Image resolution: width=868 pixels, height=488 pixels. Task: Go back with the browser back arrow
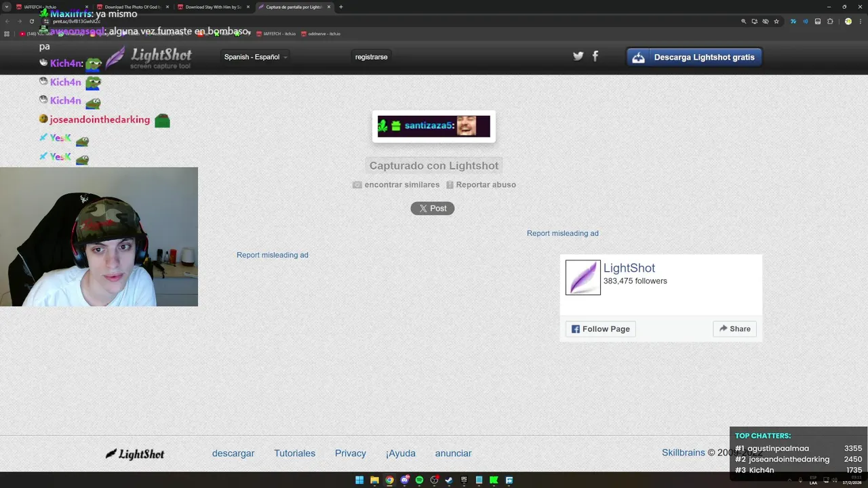[x=7, y=21]
